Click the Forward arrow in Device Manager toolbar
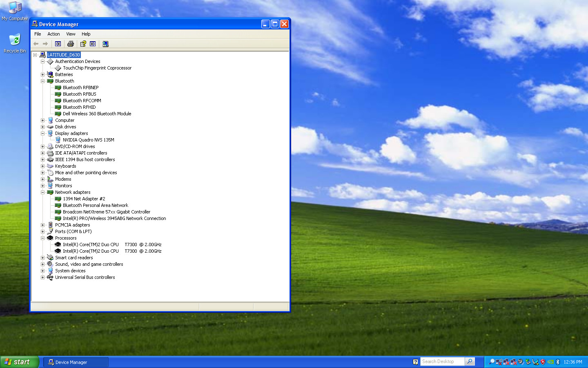 click(45, 44)
